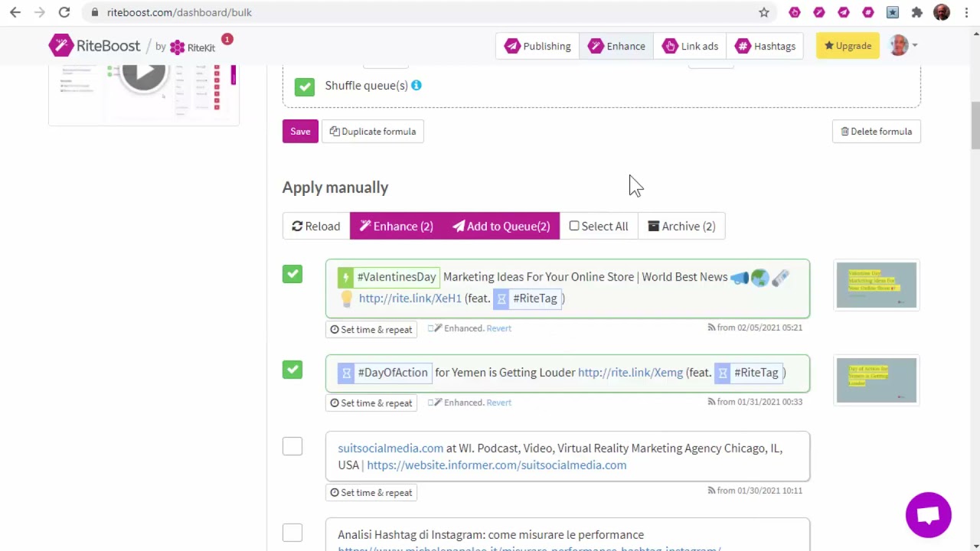
Task: View the red notification badge
Action: point(227,39)
